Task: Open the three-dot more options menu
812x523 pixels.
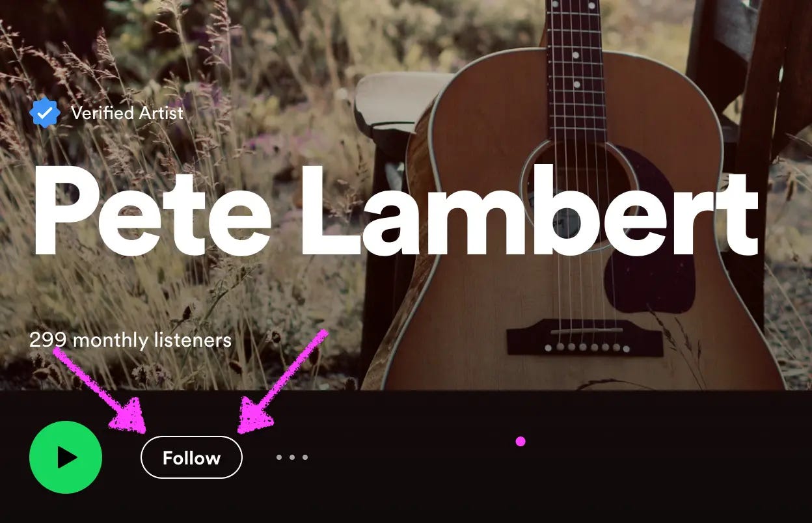Action: [291, 457]
